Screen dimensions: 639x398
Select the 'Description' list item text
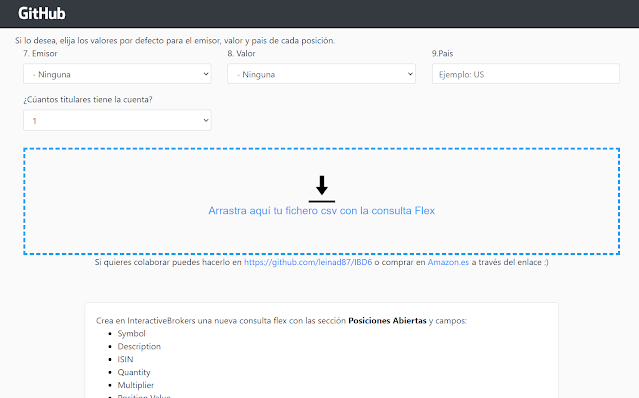click(x=139, y=347)
